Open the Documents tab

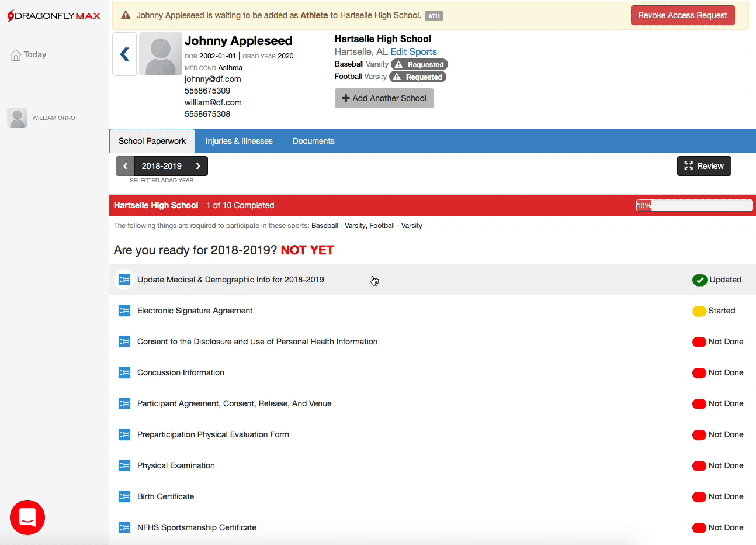313,141
